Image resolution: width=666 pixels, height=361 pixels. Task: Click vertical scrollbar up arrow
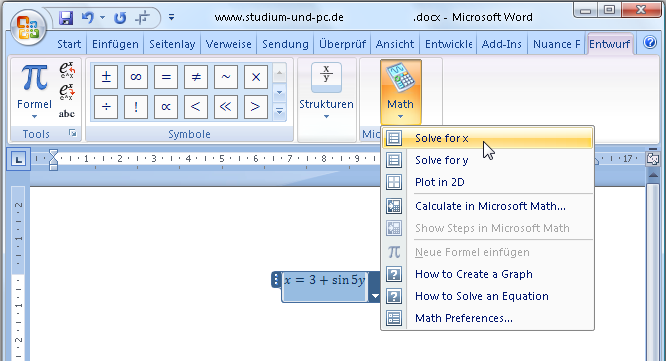coord(653,175)
